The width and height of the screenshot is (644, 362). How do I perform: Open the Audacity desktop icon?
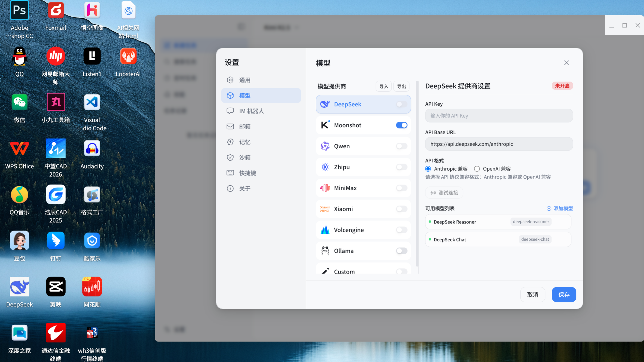(x=92, y=149)
